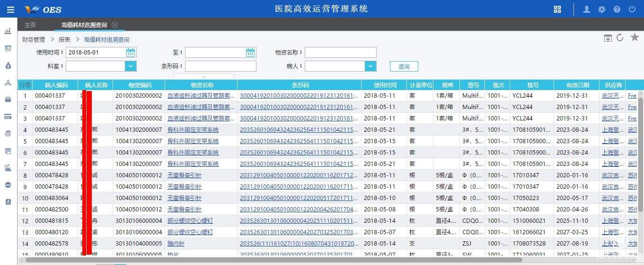Collapse the query filter panel chevron
The width and height of the screenshot is (644, 265).
(204, 77)
